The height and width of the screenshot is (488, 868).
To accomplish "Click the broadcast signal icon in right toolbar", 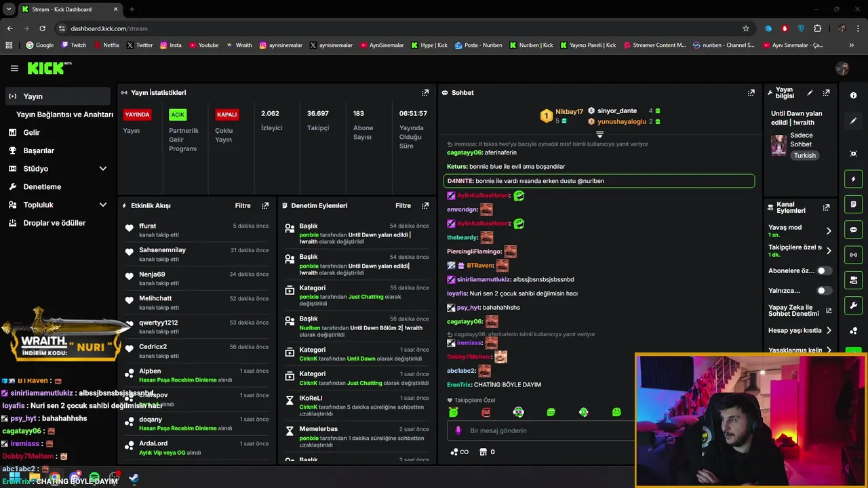I will [853, 255].
